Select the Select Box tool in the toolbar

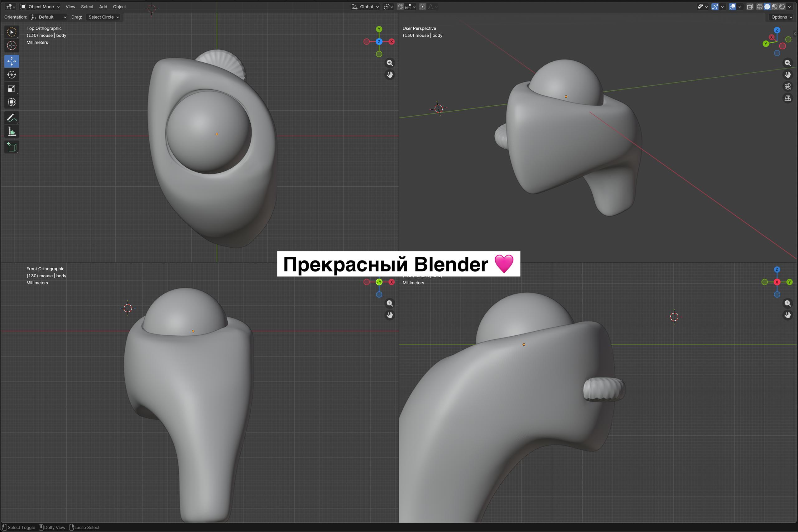12,32
